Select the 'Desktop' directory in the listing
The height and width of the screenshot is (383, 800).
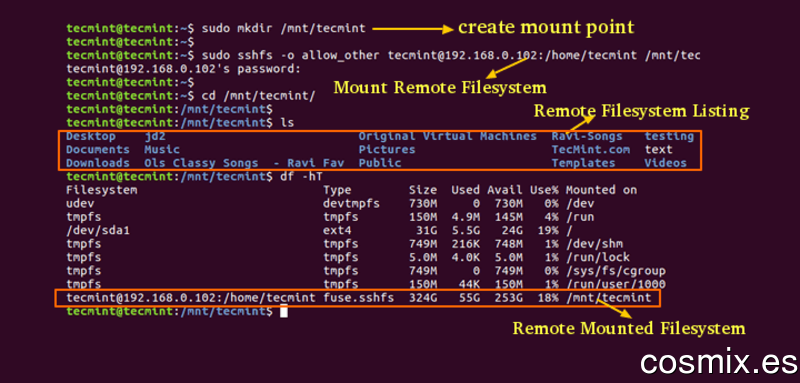click(x=91, y=136)
